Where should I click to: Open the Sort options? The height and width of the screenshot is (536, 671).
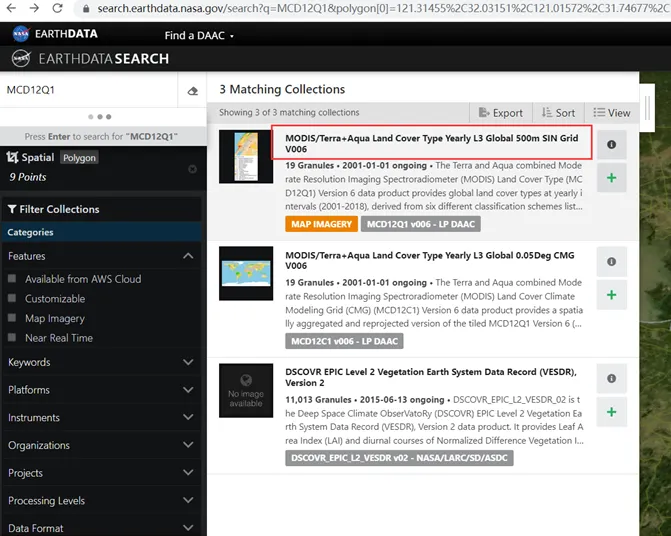click(x=558, y=113)
